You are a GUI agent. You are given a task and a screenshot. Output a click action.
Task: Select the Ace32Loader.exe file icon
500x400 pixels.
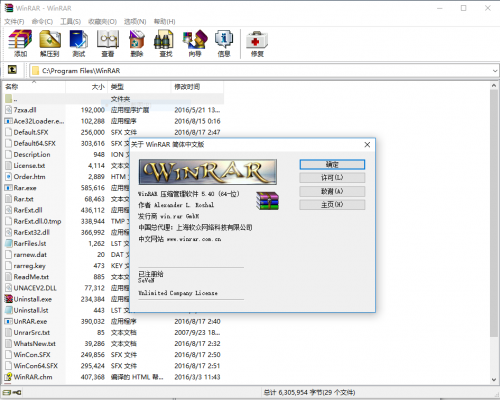8,121
